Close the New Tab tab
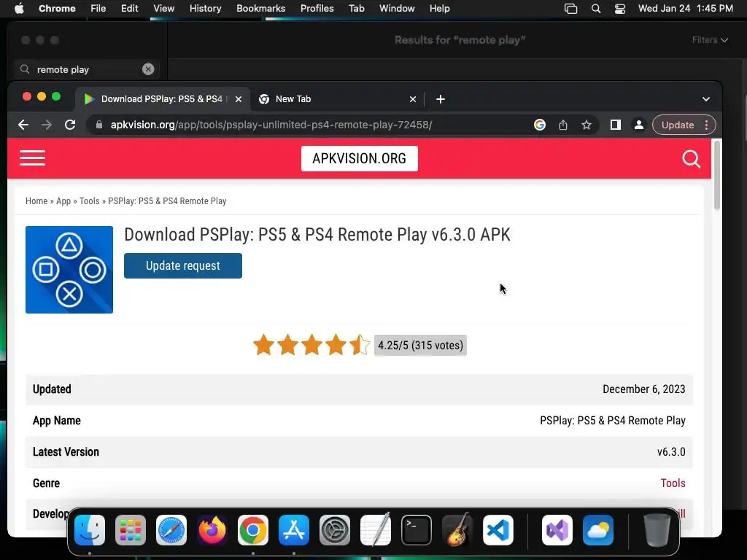 pyautogui.click(x=413, y=99)
